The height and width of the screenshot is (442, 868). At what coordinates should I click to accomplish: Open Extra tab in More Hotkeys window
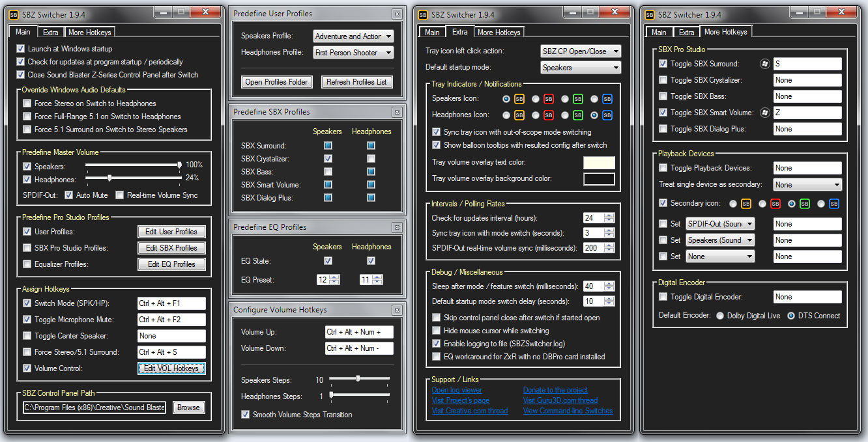pyautogui.click(x=686, y=32)
